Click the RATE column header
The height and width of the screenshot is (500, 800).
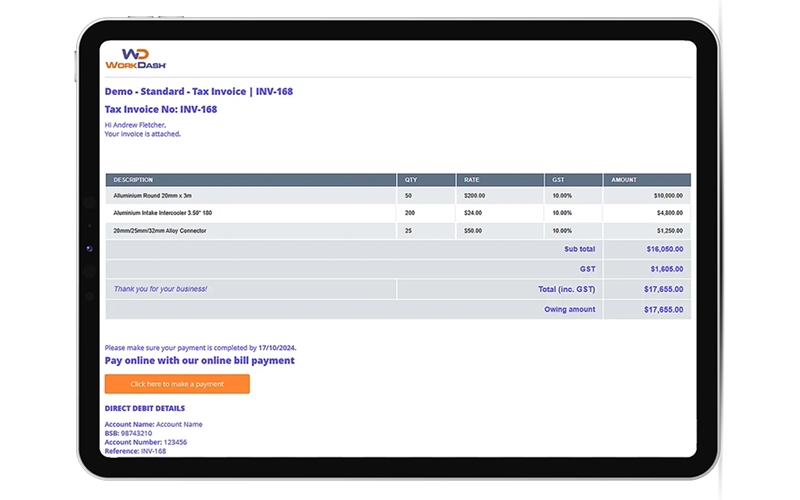(x=471, y=180)
